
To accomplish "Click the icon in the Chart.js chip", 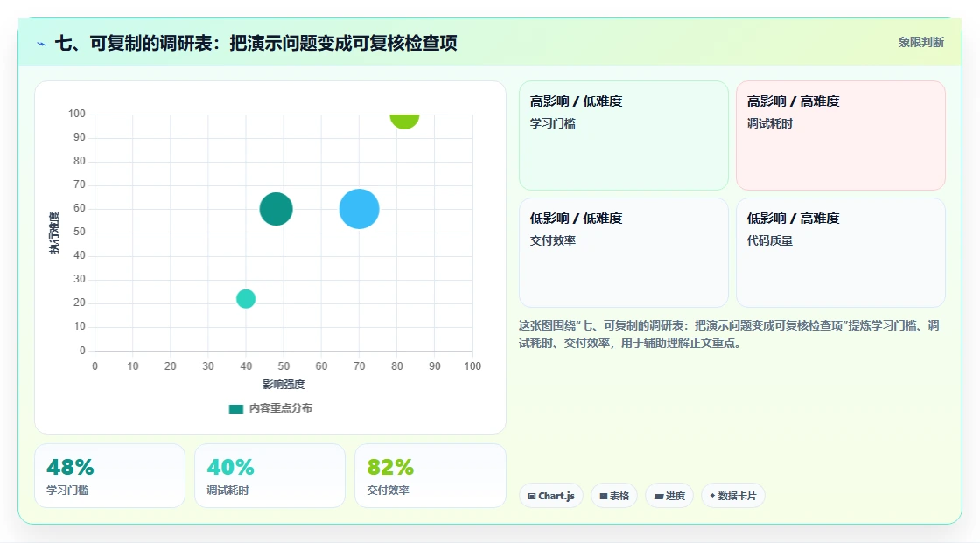I will [532, 496].
